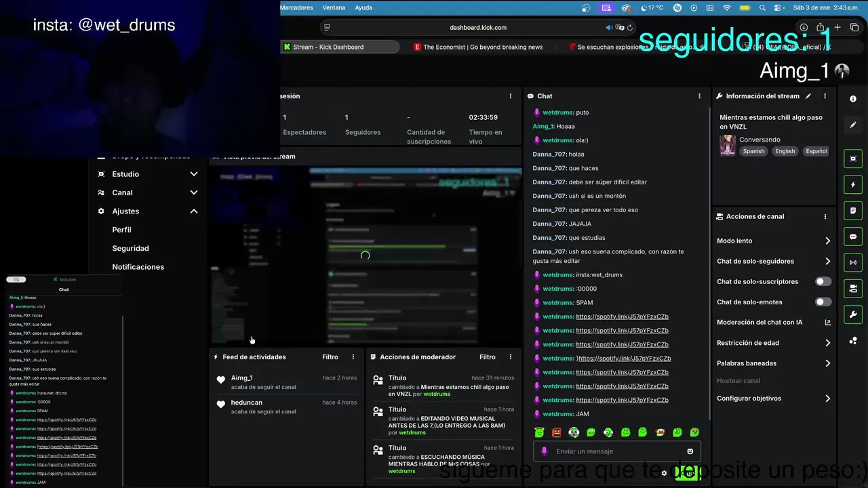This screenshot has height=488, width=868.
Task: Open macOS Wi-Fi status icon
Action: tap(726, 7)
